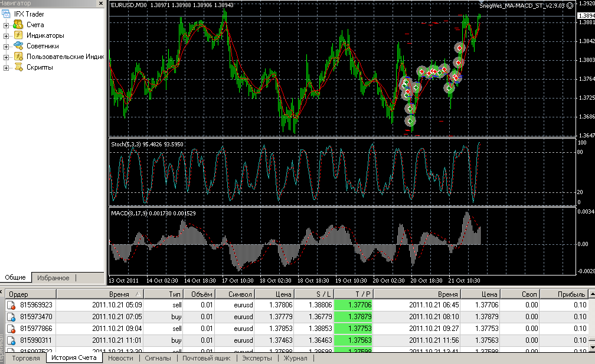Click the Скрипты scroll icon
Screen dimensions: 595x364
pyautogui.click(x=18, y=67)
